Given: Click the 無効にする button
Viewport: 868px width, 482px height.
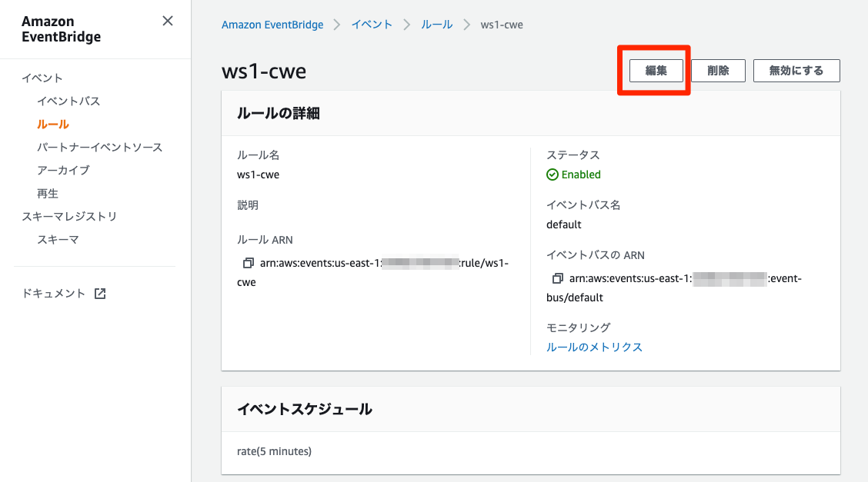Looking at the screenshot, I should [x=796, y=71].
